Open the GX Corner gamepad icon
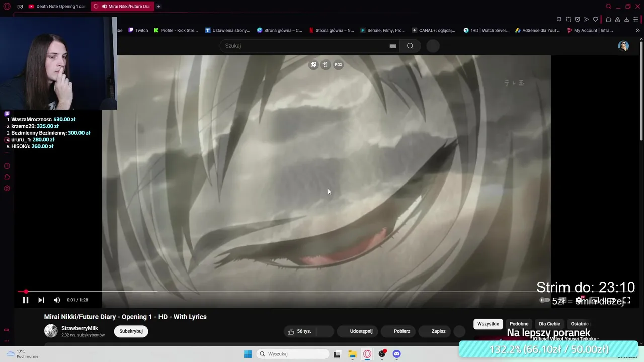 tap(20, 6)
